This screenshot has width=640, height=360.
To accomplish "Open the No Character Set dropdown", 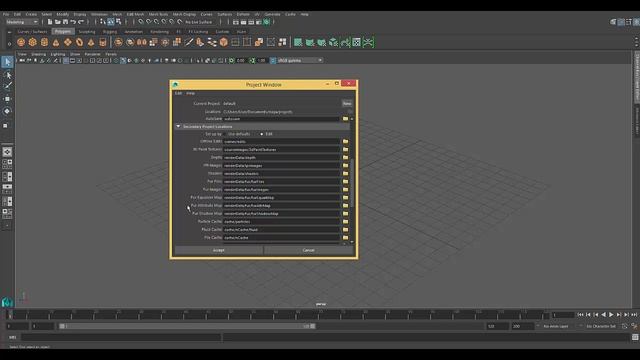I will [600, 326].
